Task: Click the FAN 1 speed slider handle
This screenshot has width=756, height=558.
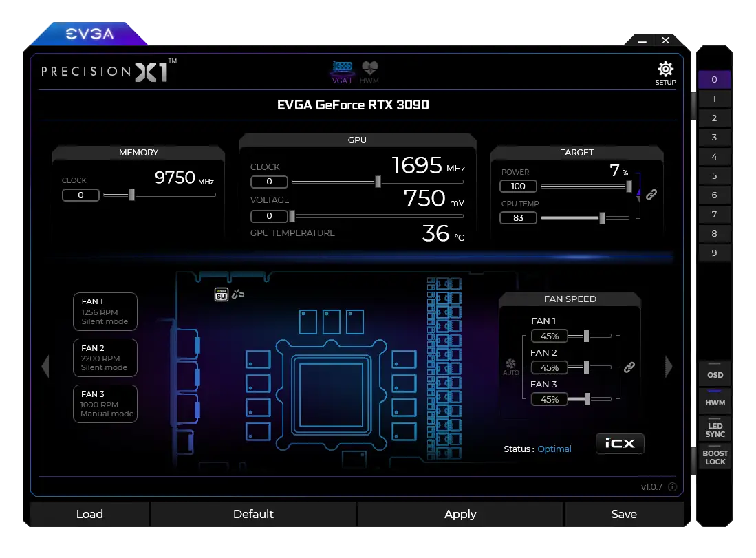Action: (586, 336)
